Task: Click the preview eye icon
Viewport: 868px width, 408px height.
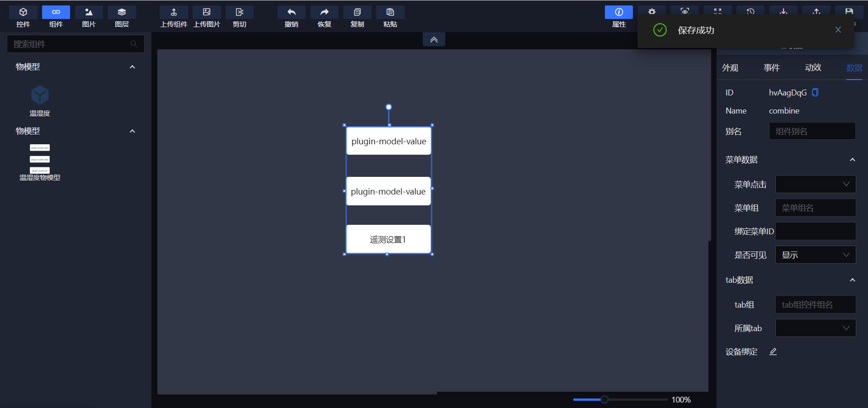Action: point(685,11)
